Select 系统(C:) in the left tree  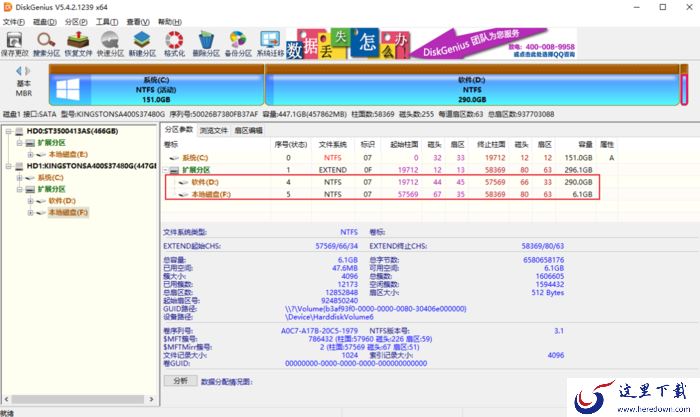click(51, 178)
